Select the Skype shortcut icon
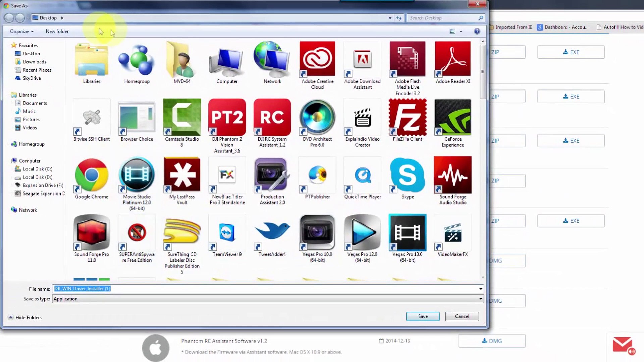 408,175
